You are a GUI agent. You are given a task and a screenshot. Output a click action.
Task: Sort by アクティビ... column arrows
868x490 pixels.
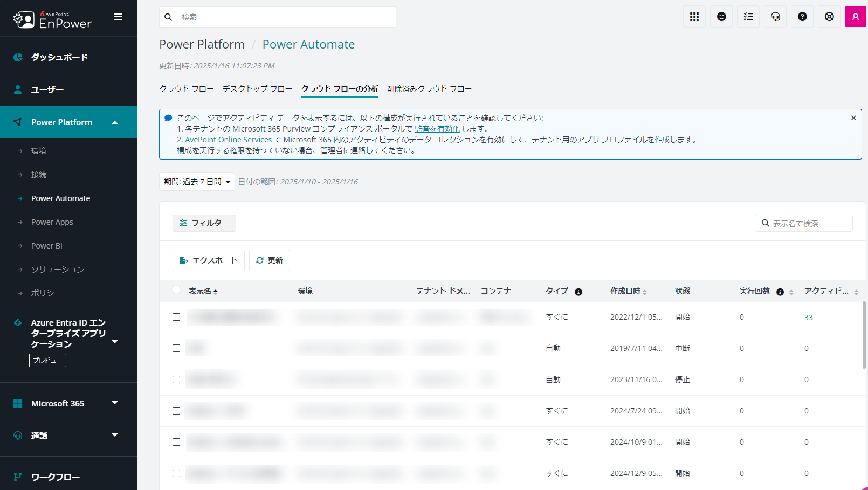[856, 292]
